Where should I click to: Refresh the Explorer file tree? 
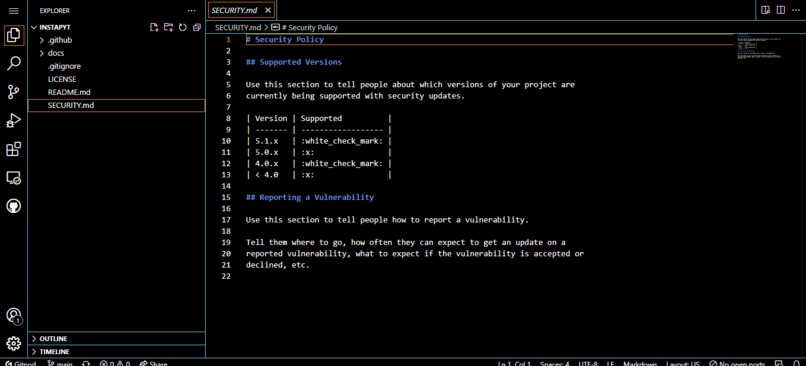(x=182, y=27)
